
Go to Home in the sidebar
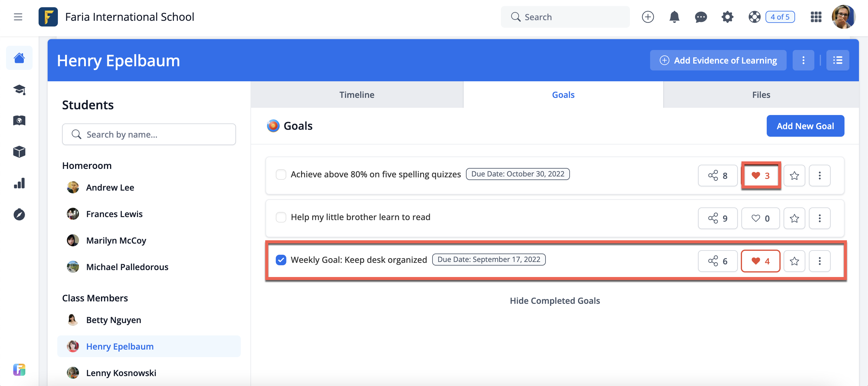19,58
